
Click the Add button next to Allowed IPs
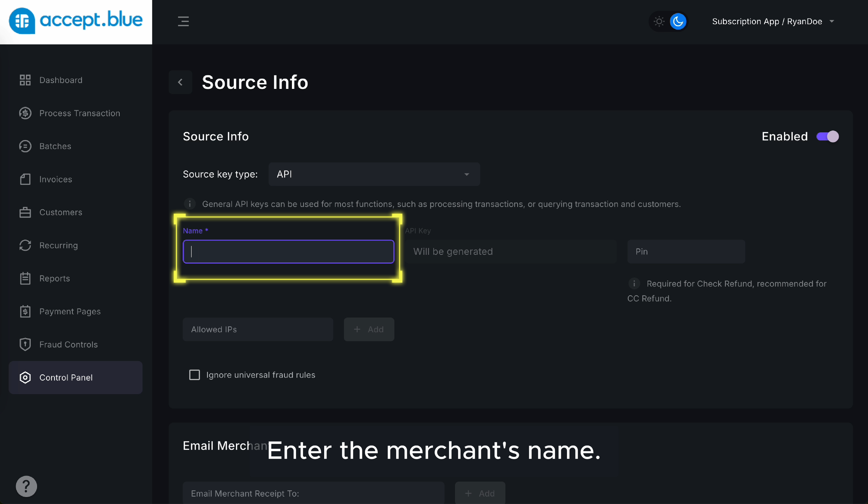[369, 329]
